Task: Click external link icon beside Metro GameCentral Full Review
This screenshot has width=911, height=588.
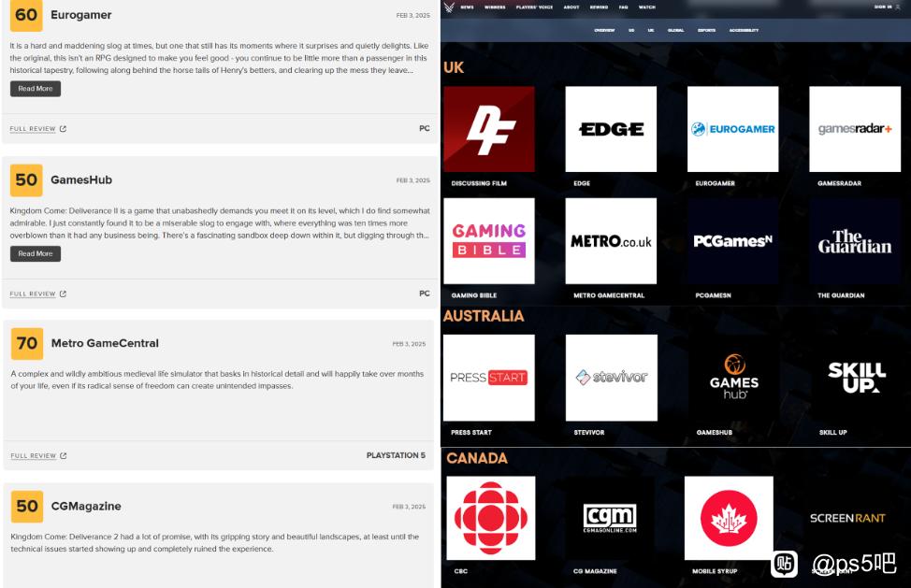Action: pyautogui.click(x=64, y=455)
